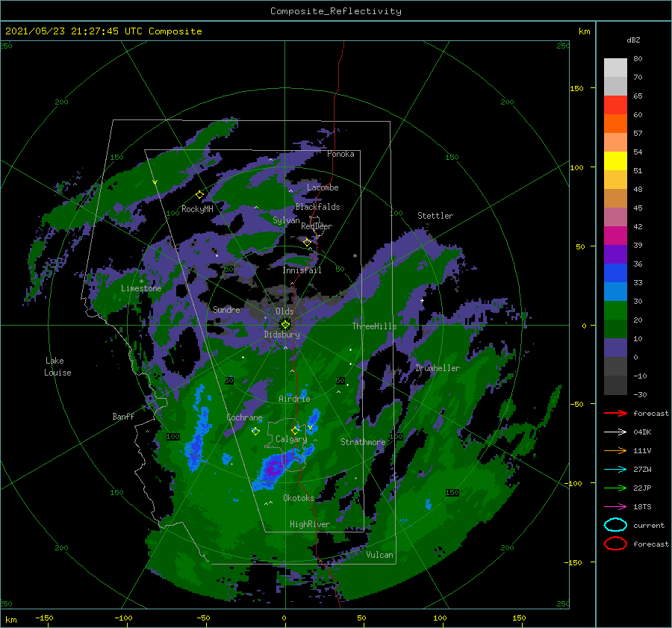Screen dimensions: 672x628
Task: Click the magenta 18TS arrow legend icon
Action: pyautogui.click(x=615, y=507)
